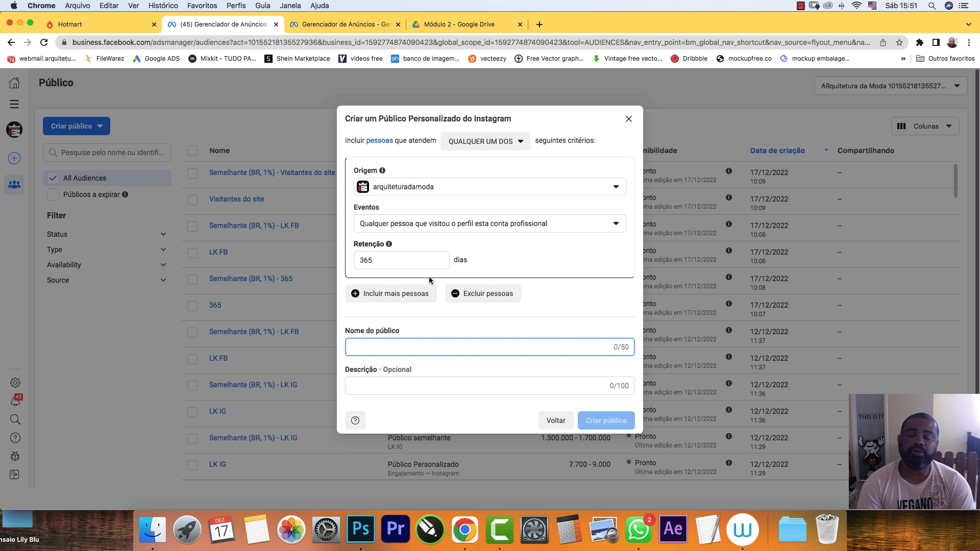The width and height of the screenshot is (980, 551).
Task: Click the Retenção info icon
Action: (x=389, y=244)
